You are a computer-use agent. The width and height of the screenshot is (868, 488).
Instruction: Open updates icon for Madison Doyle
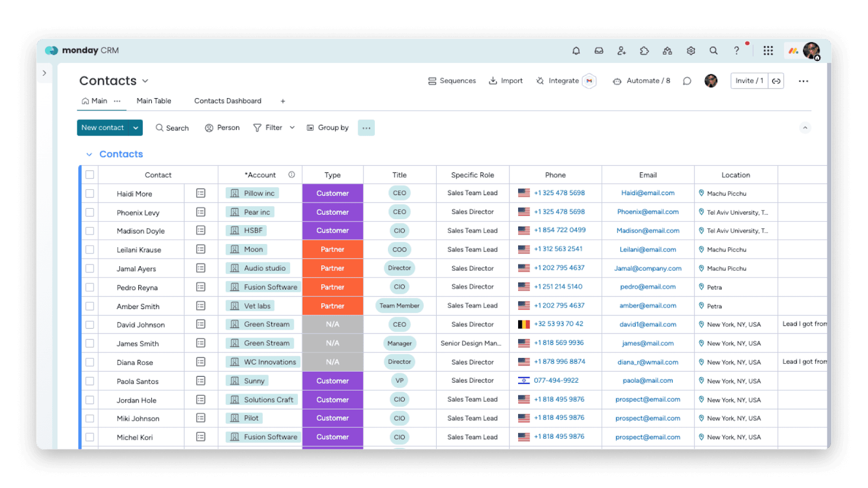coord(201,230)
